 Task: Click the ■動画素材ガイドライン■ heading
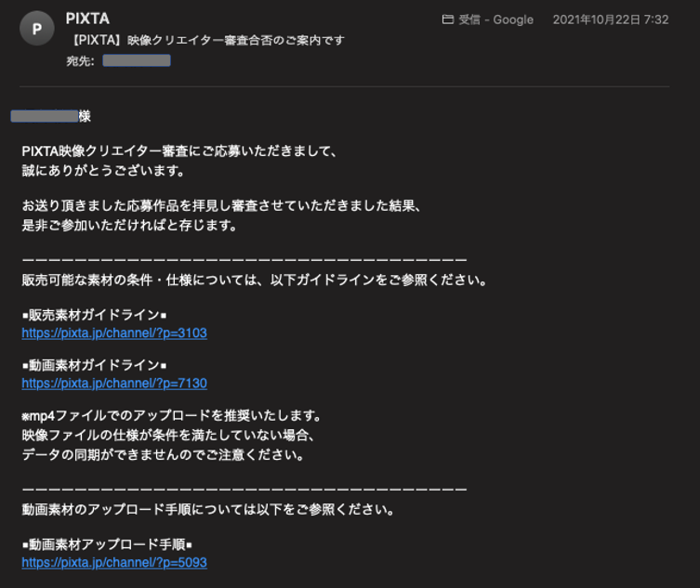click(94, 365)
